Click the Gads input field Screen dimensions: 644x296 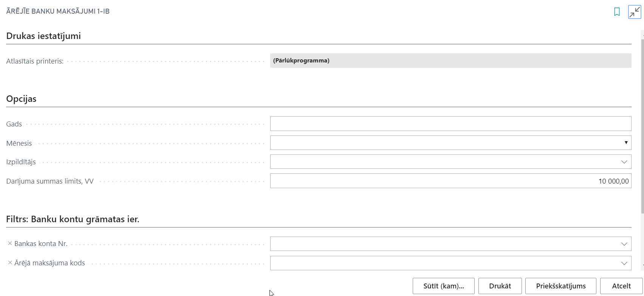tap(450, 124)
